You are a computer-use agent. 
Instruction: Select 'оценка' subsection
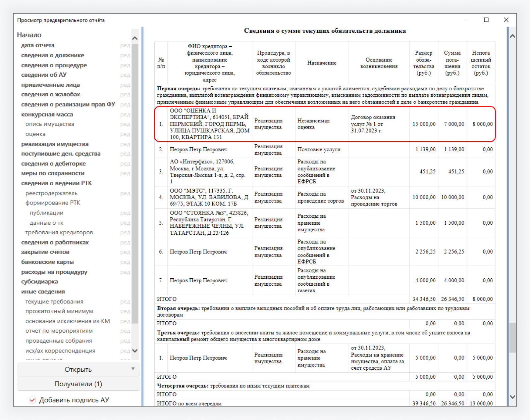pyautogui.click(x=35, y=134)
